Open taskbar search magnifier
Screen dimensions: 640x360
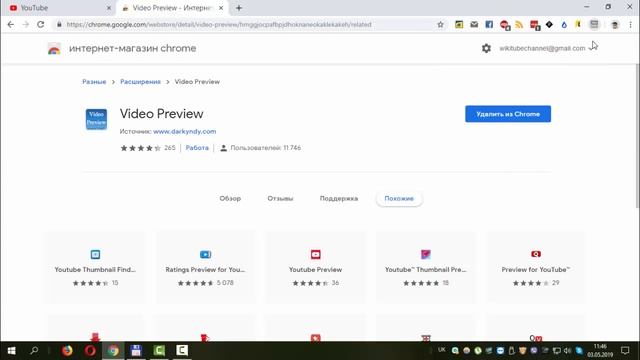[34, 350]
